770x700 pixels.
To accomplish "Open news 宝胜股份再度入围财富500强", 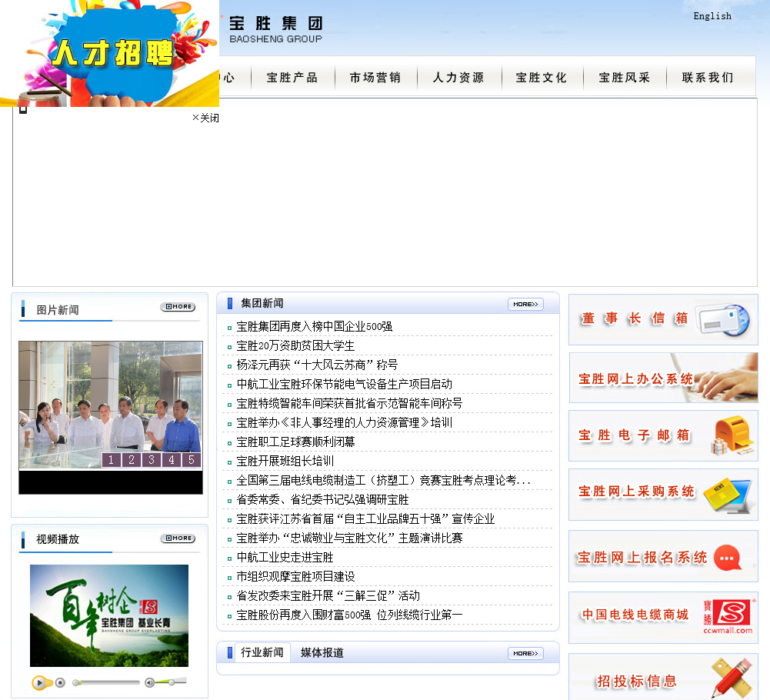I will [350, 615].
